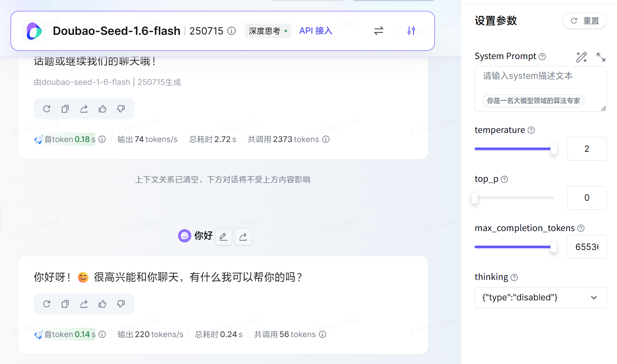The width and height of the screenshot is (617, 364).
Task: Expand the System Prompt editor fullscreen
Action: click(x=601, y=57)
